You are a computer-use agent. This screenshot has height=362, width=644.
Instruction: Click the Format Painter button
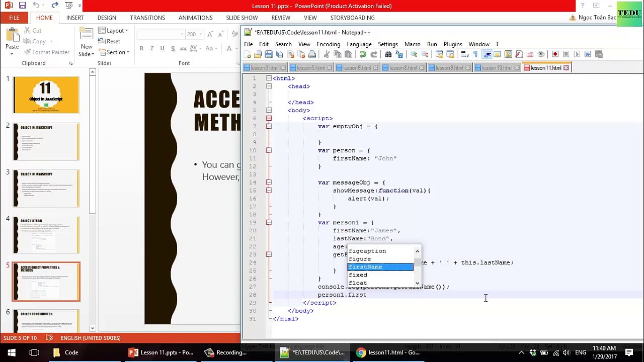tap(46, 52)
